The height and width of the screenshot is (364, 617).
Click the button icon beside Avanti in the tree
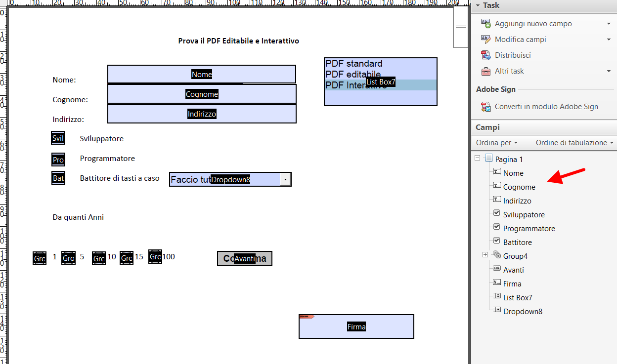(497, 269)
